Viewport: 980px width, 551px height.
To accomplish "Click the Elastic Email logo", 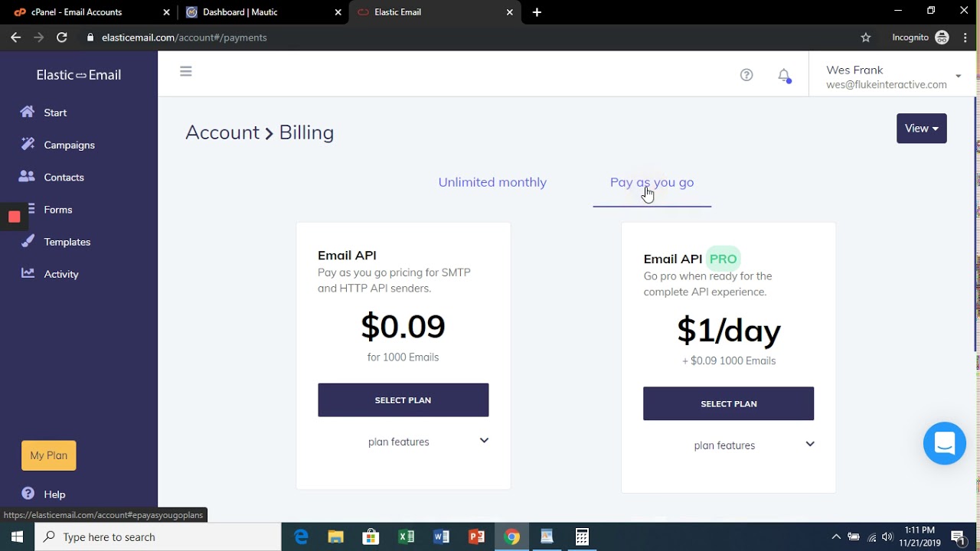I will (79, 75).
